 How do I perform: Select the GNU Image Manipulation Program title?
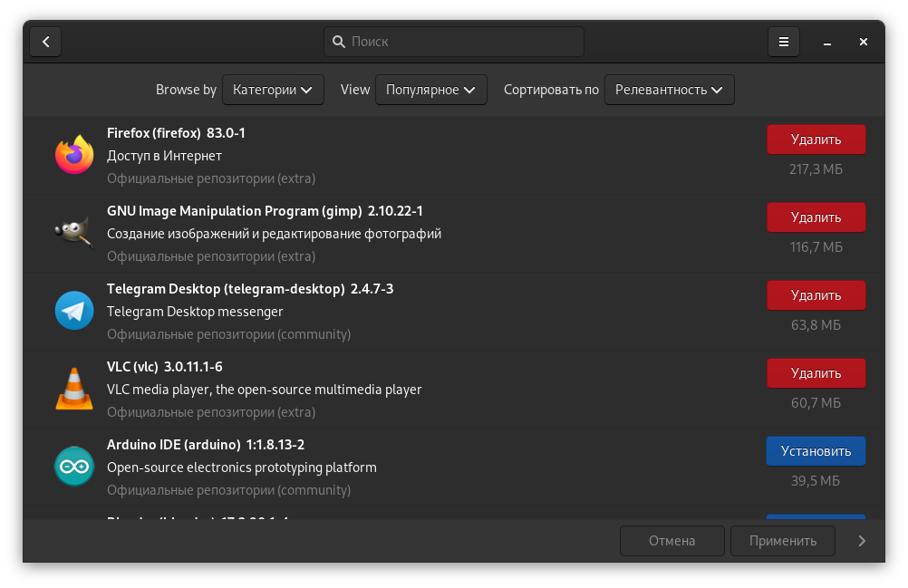click(x=265, y=211)
